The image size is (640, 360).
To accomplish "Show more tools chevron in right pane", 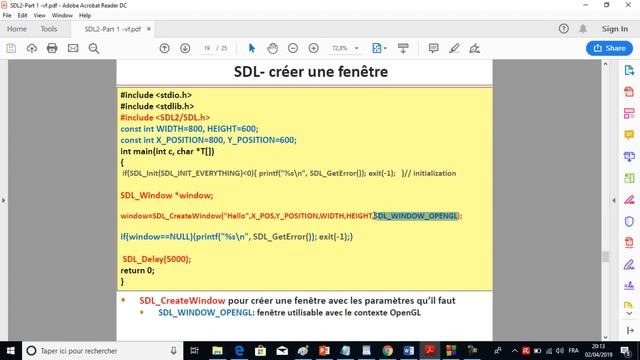I will pos(629,313).
